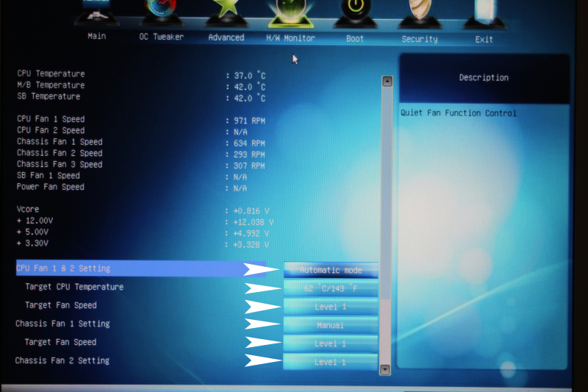This screenshot has height=392, width=588.
Task: Switch to the OC Tweaker tab label
Action: 162,37
